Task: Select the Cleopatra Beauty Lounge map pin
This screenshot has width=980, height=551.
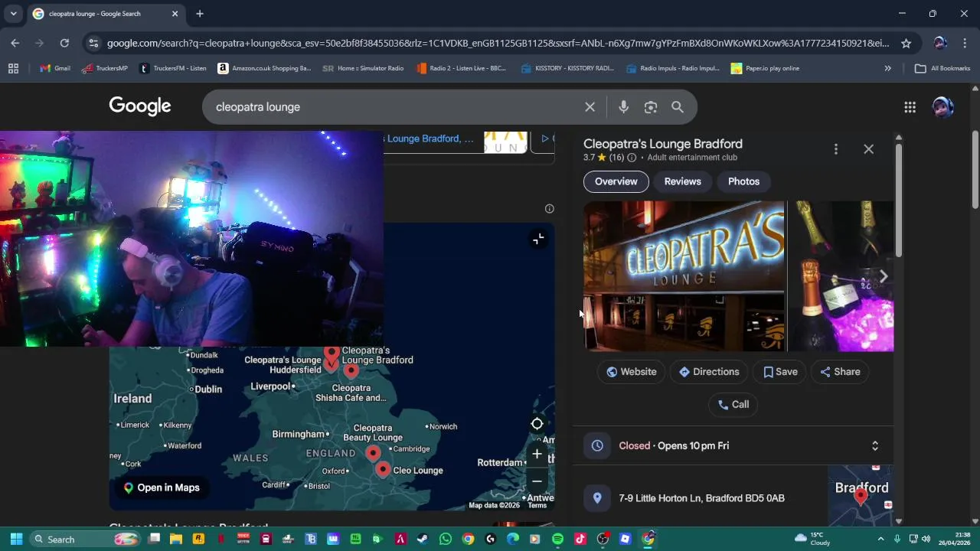Action: coord(373,453)
